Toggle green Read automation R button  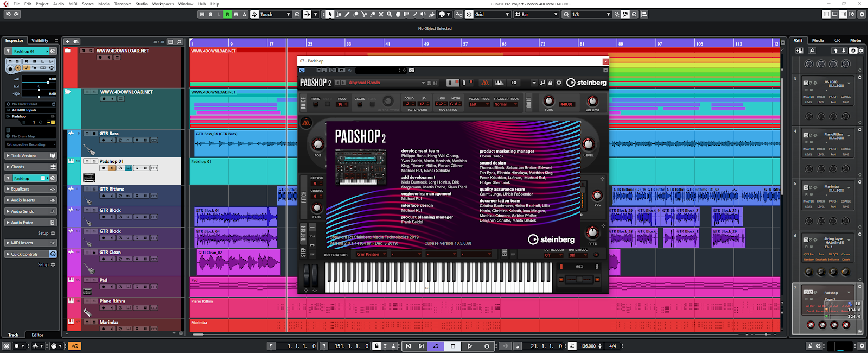227,14
